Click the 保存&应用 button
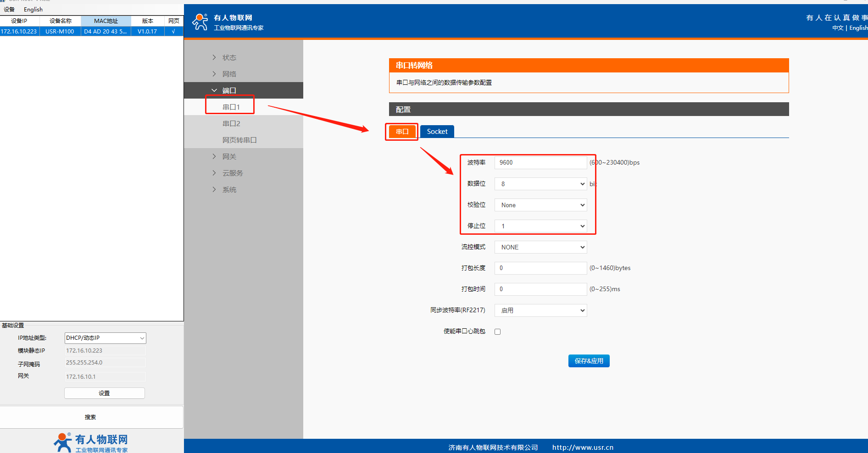The image size is (868, 453). point(589,361)
